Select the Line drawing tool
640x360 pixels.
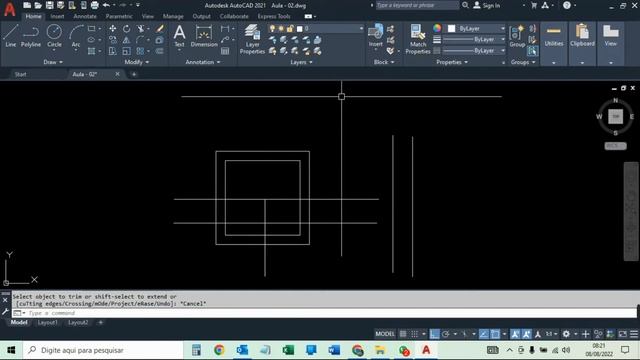click(11, 36)
